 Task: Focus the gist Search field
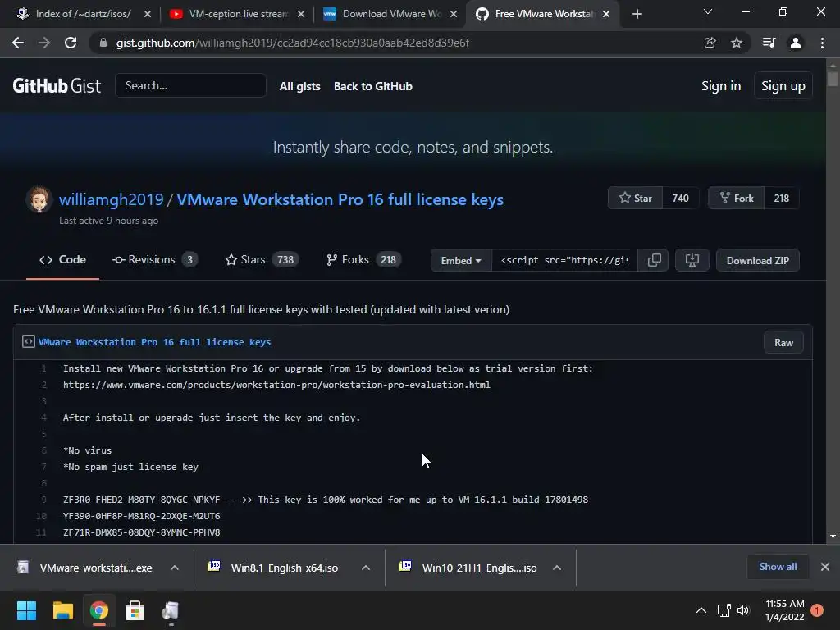coord(190,85)
